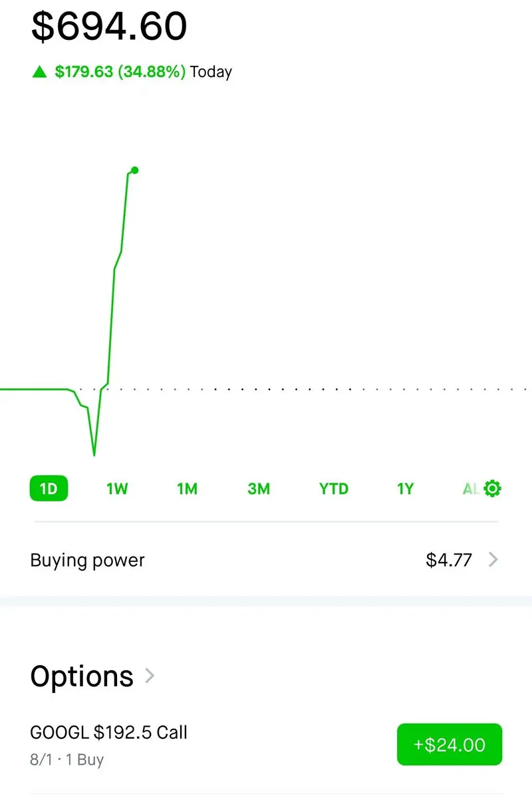Open chart settings gear icon

[x=493, y=489]
